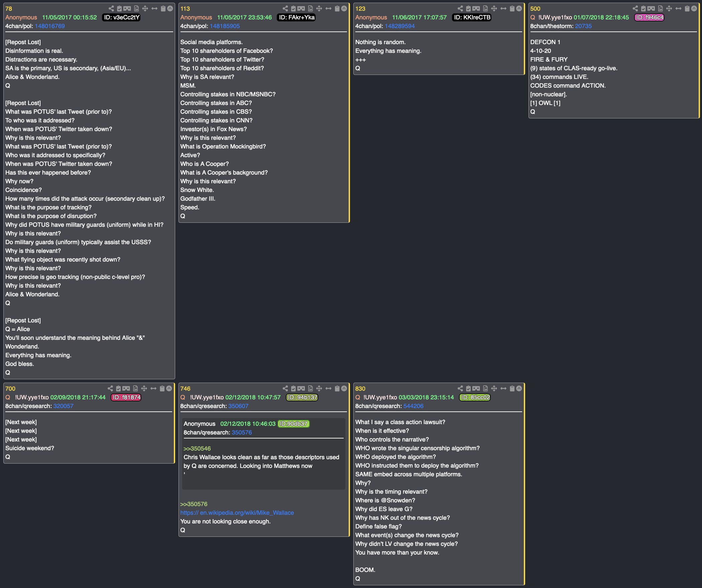The image size is (702, 588).
Task: Select post number 830 heading
Action: (x=360, y=389)
